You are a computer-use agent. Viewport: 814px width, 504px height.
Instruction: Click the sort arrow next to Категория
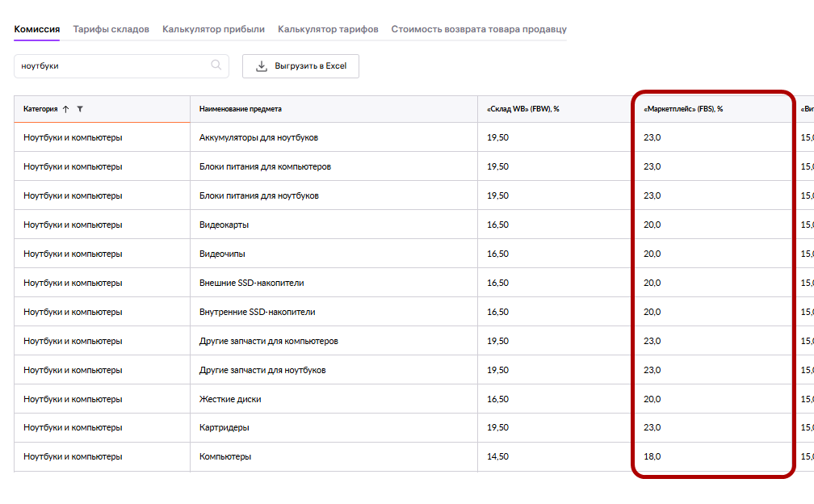tap(66, 109)
